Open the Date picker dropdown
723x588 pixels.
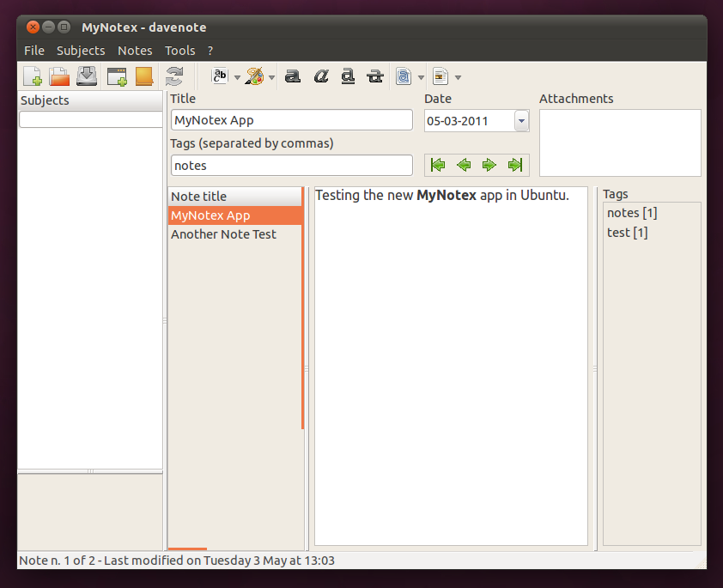(x=521, y=121)
